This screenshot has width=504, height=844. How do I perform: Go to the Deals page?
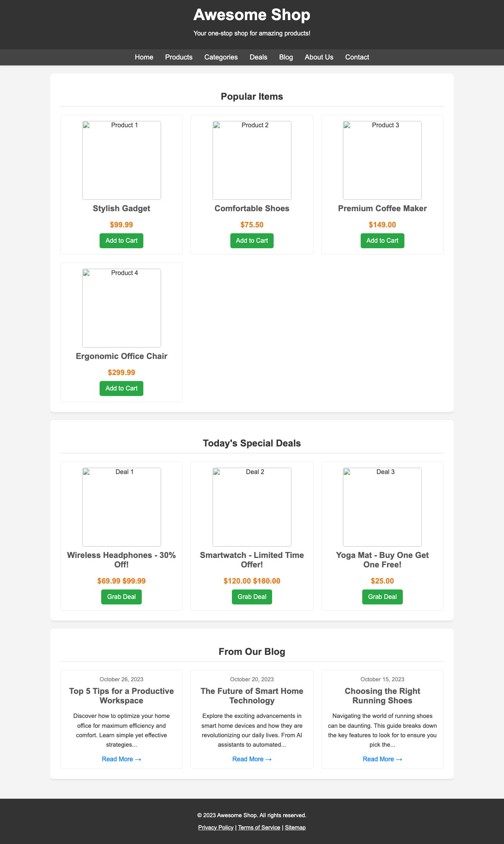(258, 57)
